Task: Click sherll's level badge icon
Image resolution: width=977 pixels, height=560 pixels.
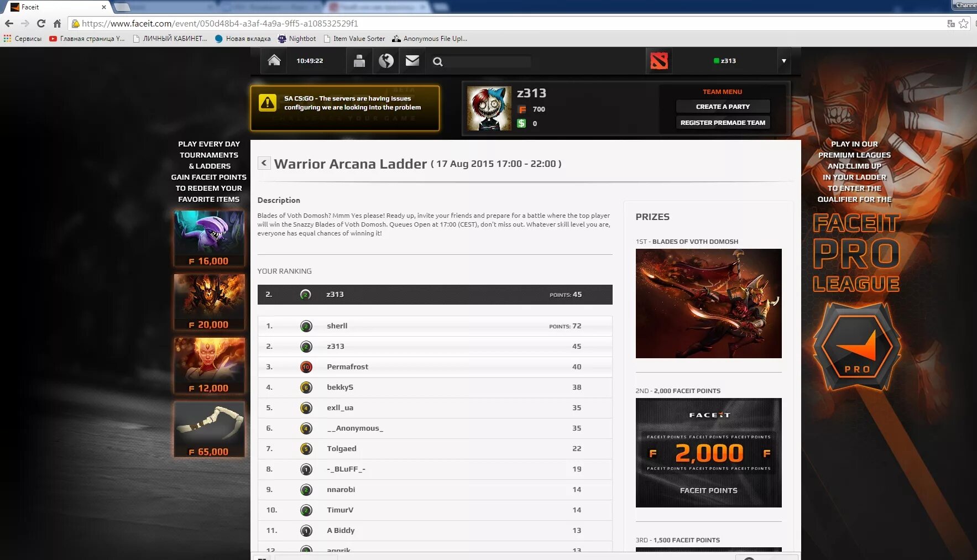Action: tap(306, 326)
